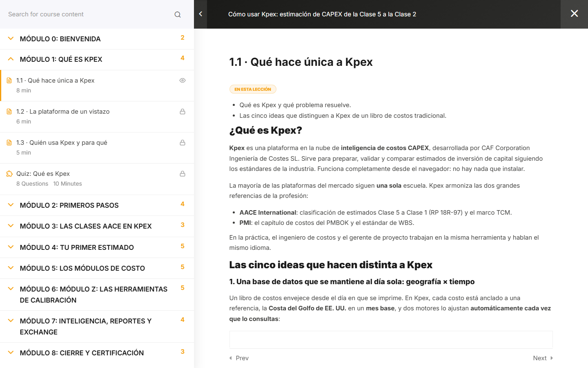588x368 pixels.
Task: Click lesson count 3 of MÓDULO 8
Action: coord(183,352)
